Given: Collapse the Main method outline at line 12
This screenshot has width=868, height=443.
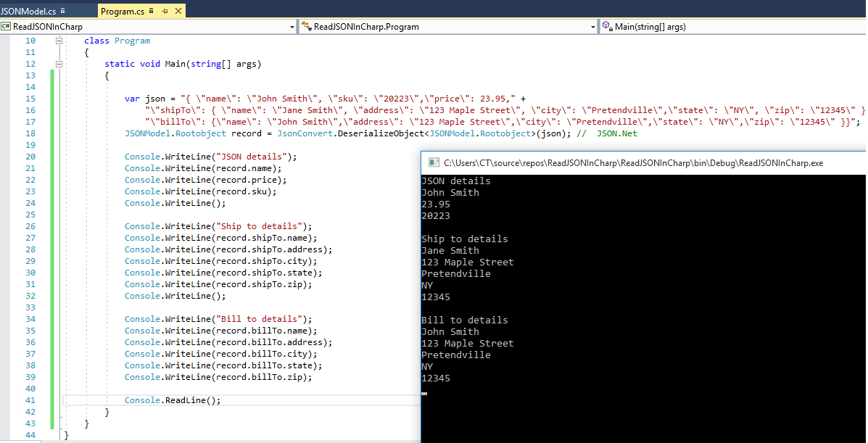Looking at the screenshot, I should 59,63.
